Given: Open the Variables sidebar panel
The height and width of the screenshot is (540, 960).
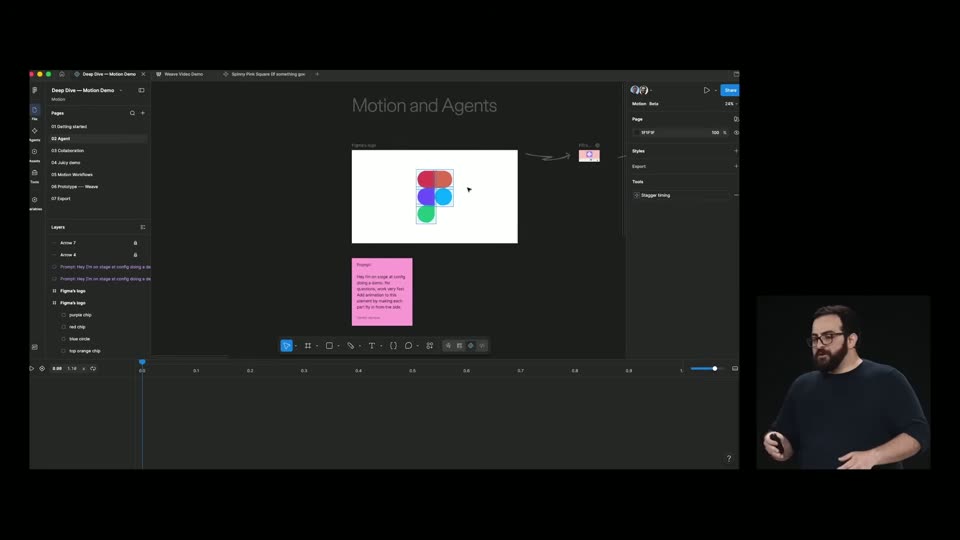Looking at the screenshot, I should click(x=34, y=203).
